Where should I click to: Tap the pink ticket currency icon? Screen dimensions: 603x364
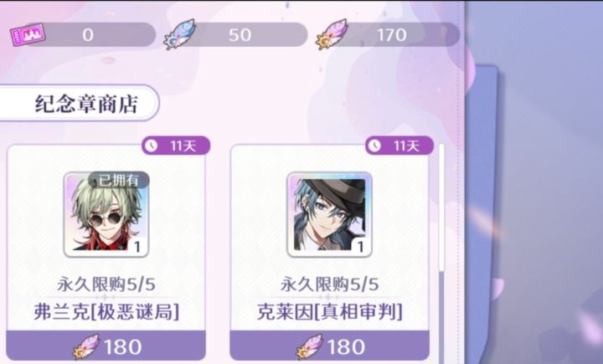tap(28, 34)
